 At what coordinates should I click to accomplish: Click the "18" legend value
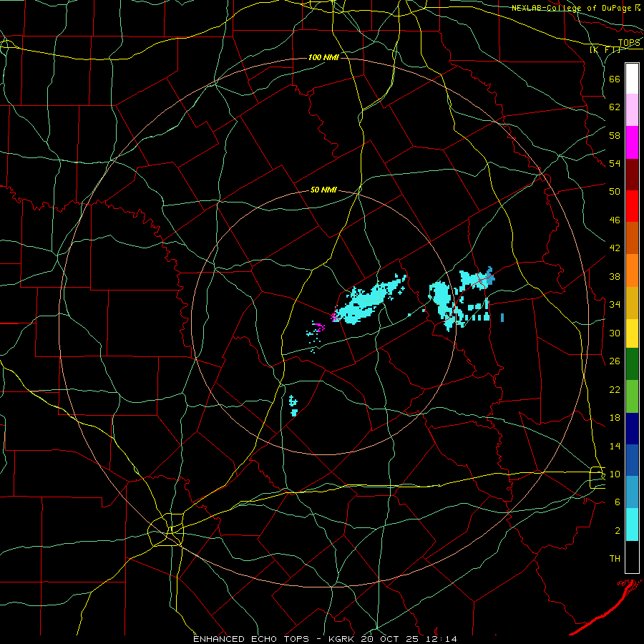pos(615,418)
